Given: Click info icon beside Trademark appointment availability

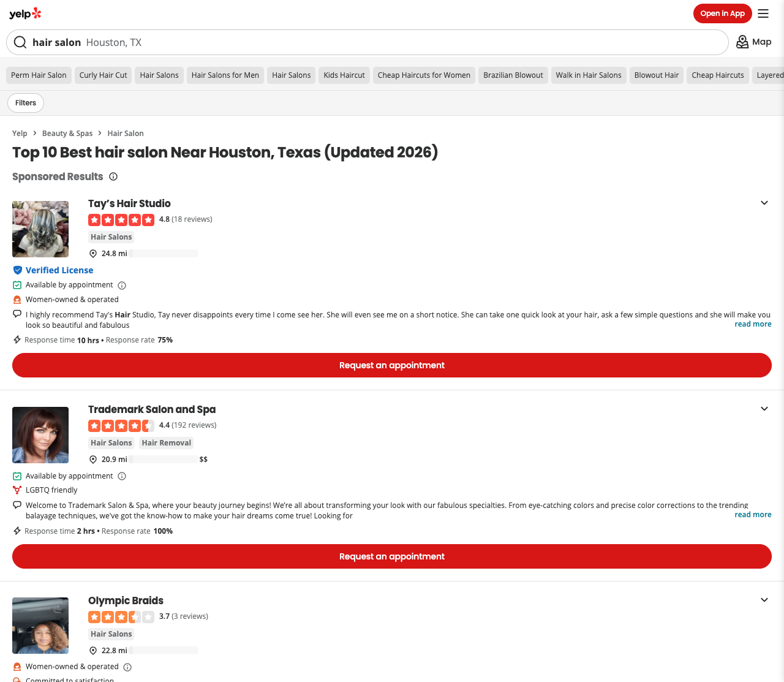Looking at the screenshot, I should 122,476.
